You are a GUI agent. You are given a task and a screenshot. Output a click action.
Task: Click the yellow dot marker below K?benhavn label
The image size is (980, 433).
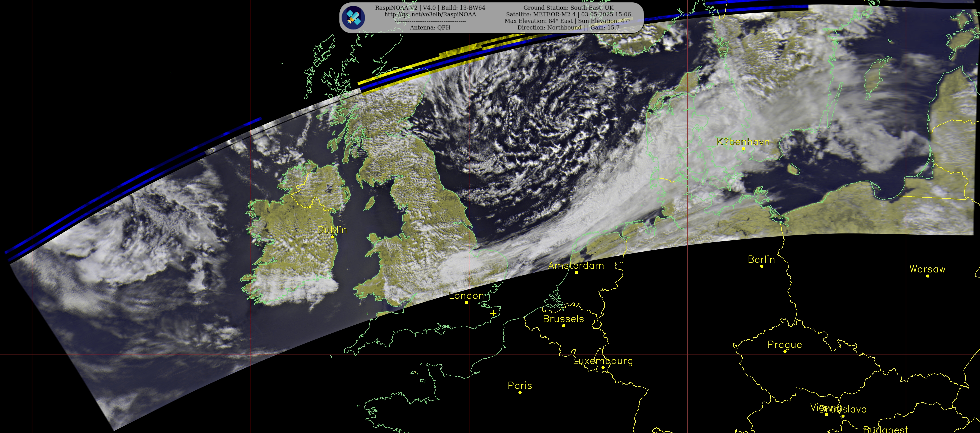point(743,149)
